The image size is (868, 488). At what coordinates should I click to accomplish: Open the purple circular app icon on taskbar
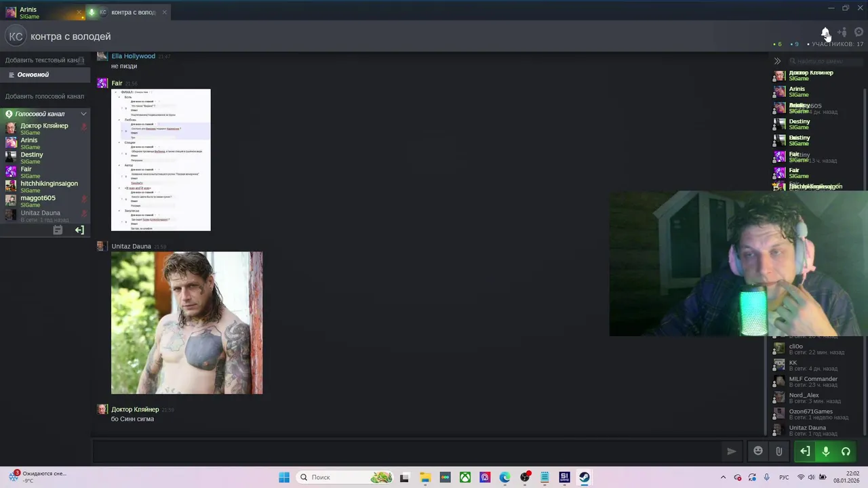click(x=485, y=477)
